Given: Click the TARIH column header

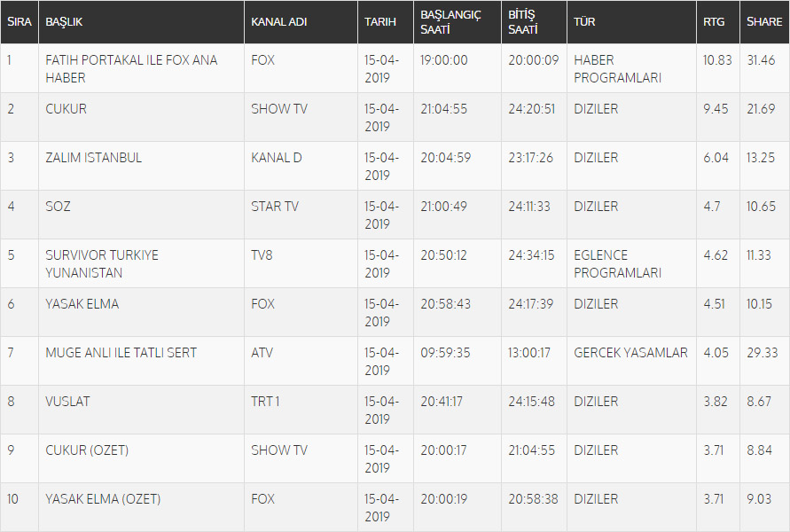Looking at the screenshot, I should (x=380, y=22).
